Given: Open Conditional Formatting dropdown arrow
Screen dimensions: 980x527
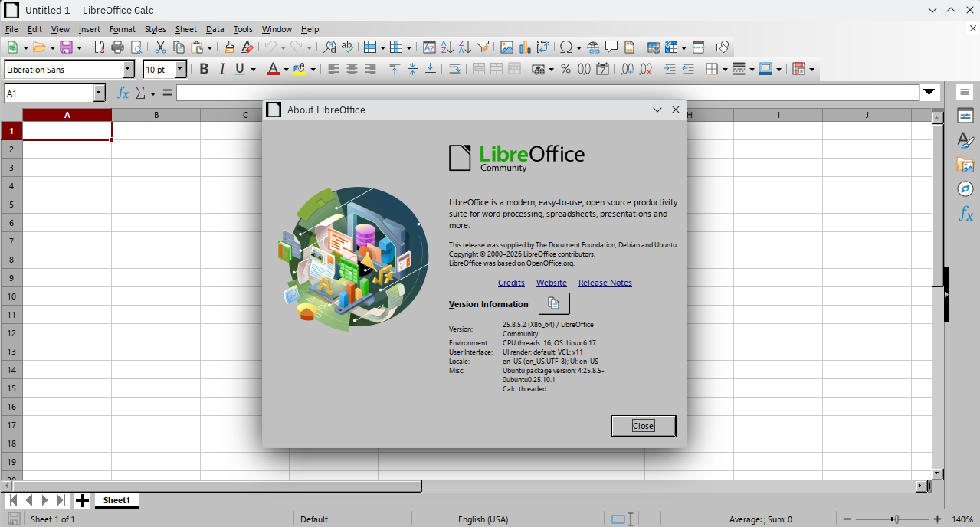Looking at the screenshot, I should [811, 69].
